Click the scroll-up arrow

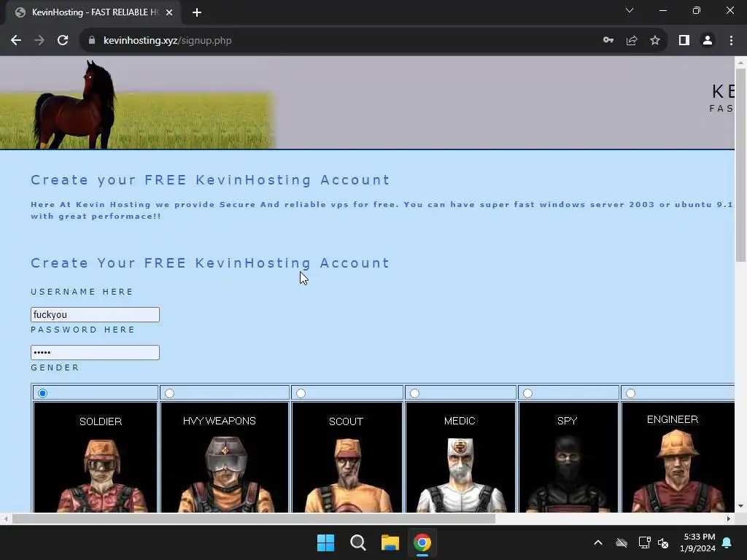pyautogui.click(x=740, y=63)
